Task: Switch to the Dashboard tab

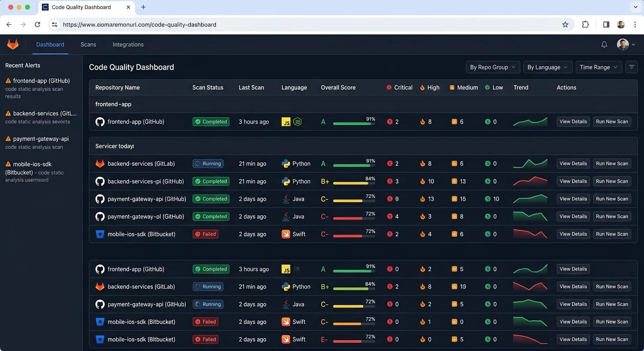Action: [x=50, y=45]
